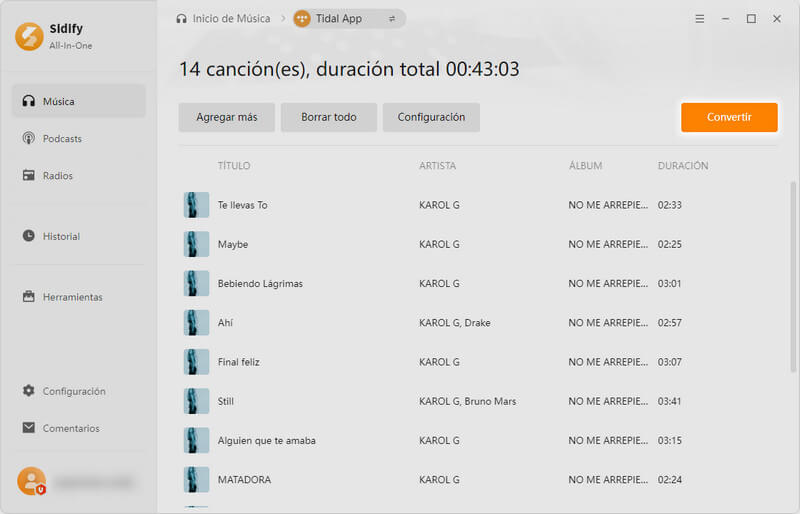800x514 pixels.
Task: Select the song title Bebiendo Lágrimas
Action: [260, 283]
